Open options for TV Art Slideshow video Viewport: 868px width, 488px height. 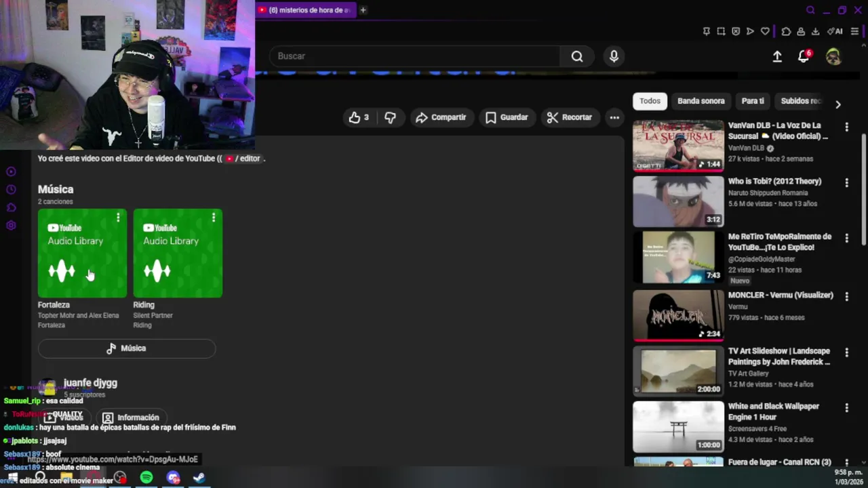coord(846,352)
